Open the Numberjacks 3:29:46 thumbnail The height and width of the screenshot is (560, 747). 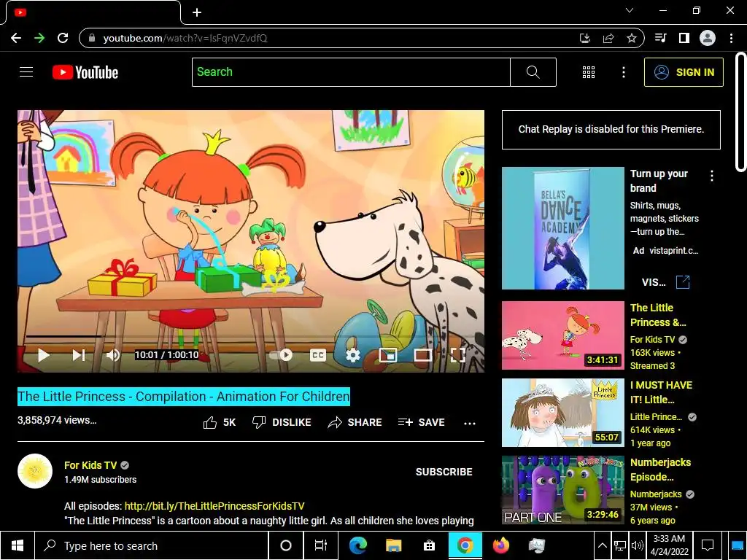click(x=563, y=490)
